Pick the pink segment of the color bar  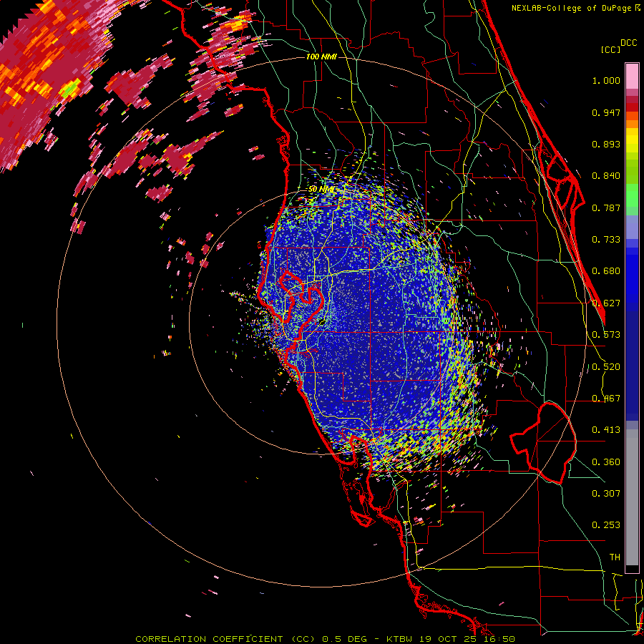pos(632,76)
